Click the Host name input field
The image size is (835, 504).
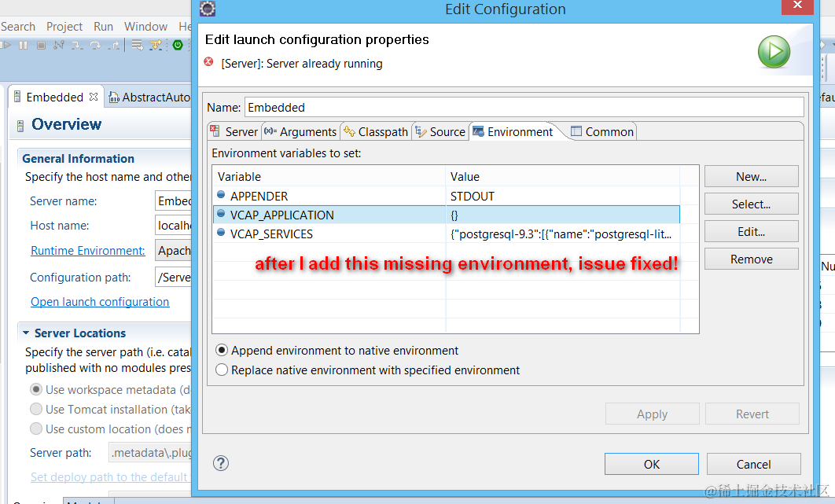click(173, 226)
